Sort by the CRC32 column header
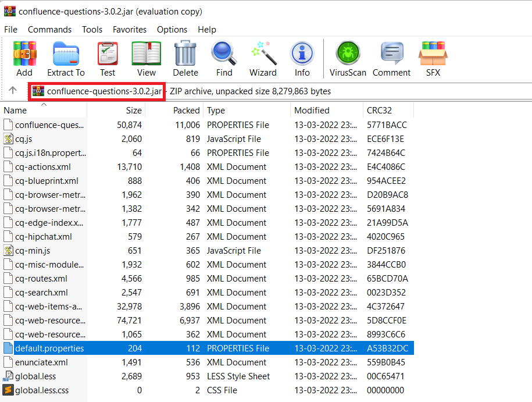The image size is (532, 402). point(388,111)
